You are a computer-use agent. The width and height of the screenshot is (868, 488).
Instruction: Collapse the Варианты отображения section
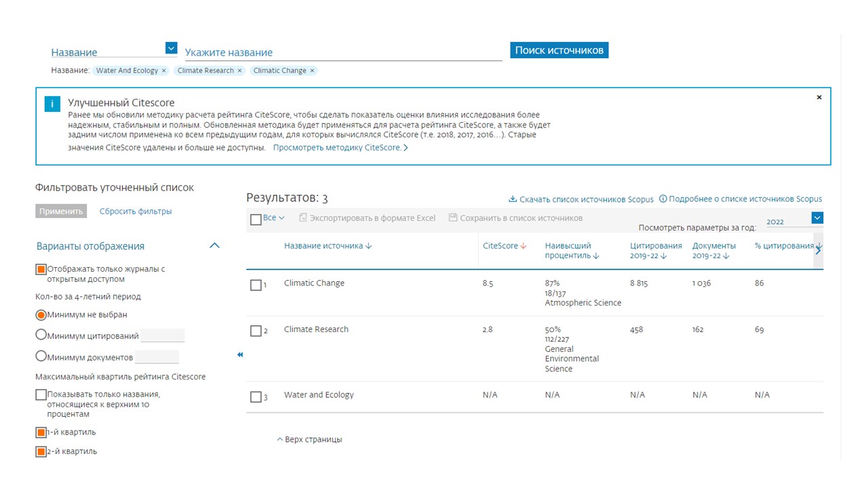tap(214, 246)
